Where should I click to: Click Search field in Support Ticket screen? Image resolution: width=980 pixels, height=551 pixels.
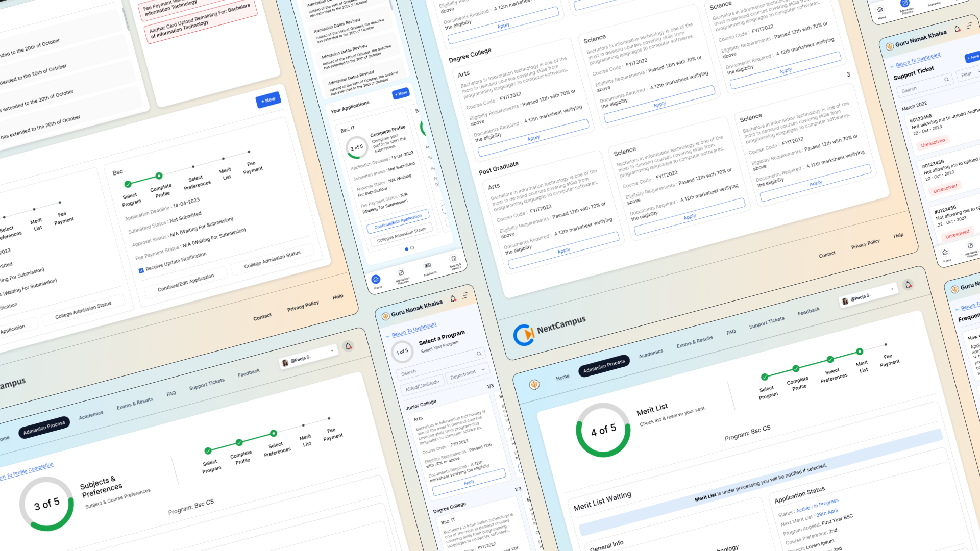924,85
